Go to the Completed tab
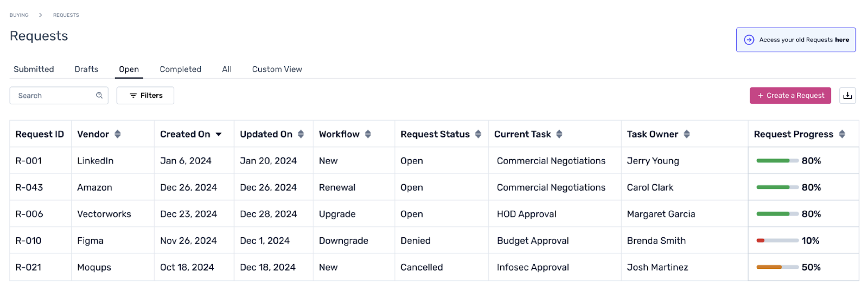 181,70
